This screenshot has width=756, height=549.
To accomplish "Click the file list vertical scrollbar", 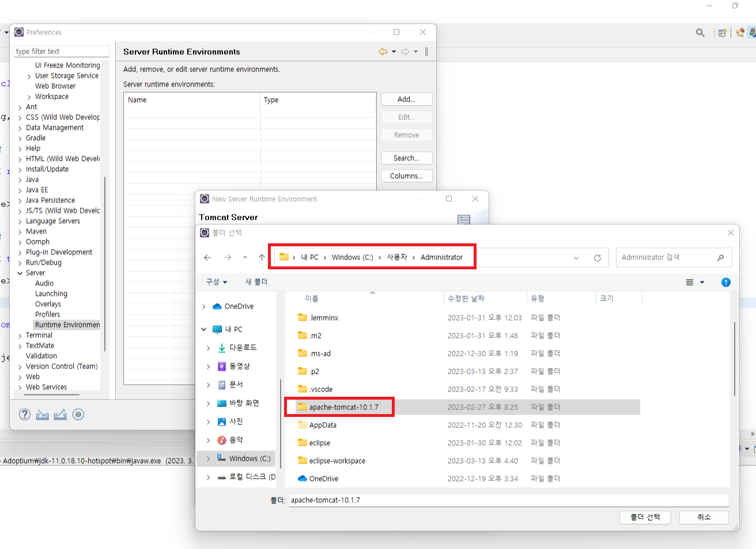I will [x=735, y=359].
